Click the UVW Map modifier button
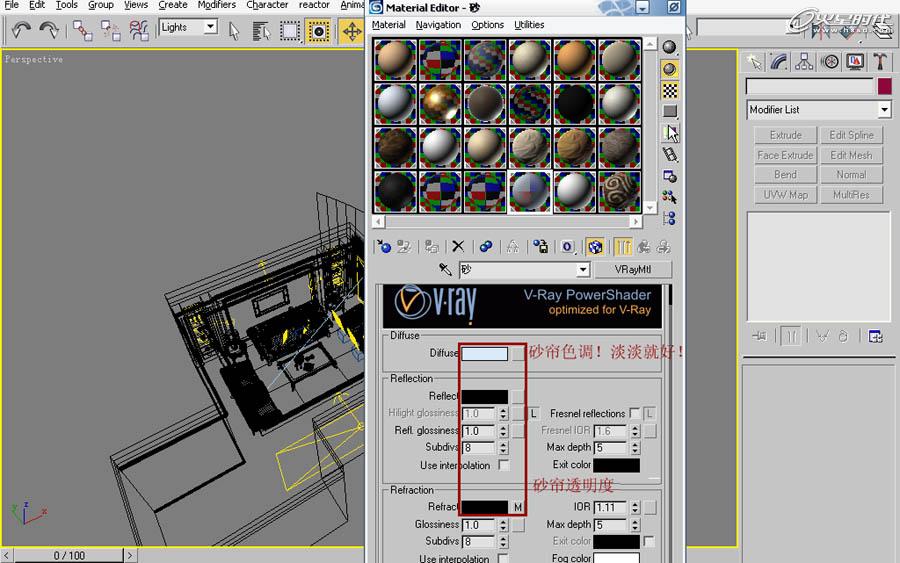900x563 pixels. click(x=785, y=195)
